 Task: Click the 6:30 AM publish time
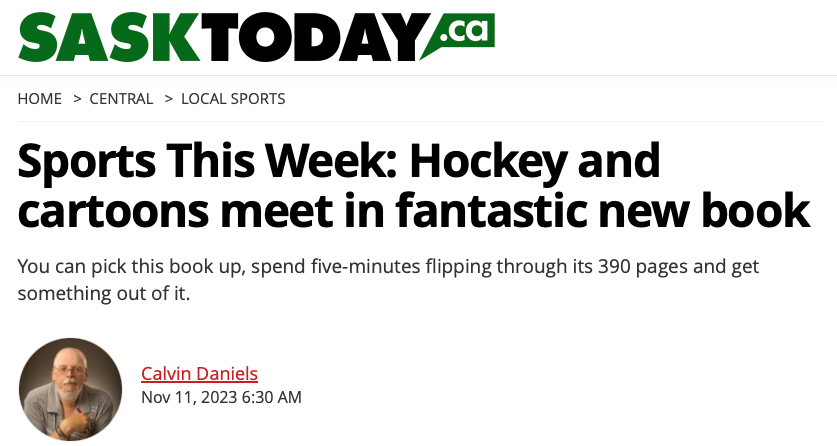271,397
